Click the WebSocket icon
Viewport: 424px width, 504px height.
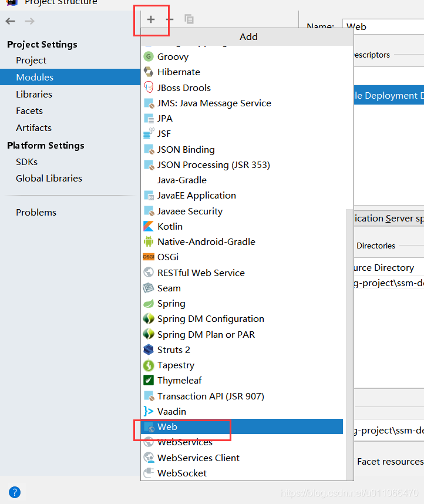[149, 473]
